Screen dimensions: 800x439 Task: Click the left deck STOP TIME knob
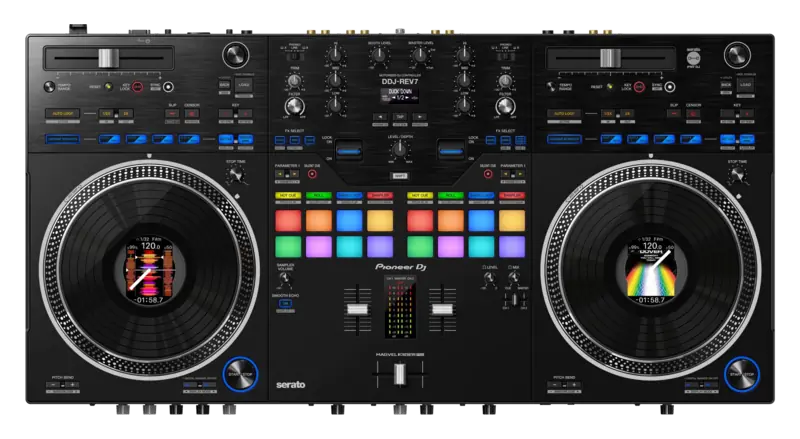tap(235, 175)
